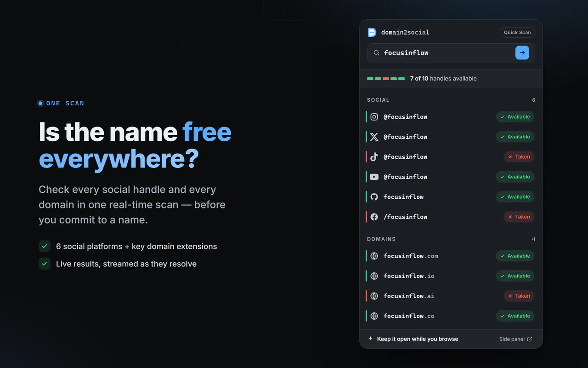This screenshot has height=368, width=588.
Task: Click Available badge for focusinflow.io
Action: tap(515, 276)
